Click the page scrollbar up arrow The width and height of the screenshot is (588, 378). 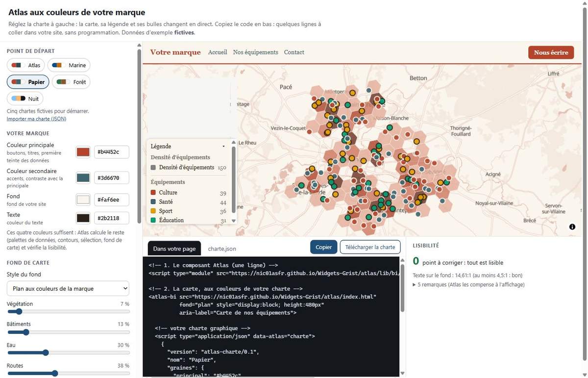coord(584,3)
